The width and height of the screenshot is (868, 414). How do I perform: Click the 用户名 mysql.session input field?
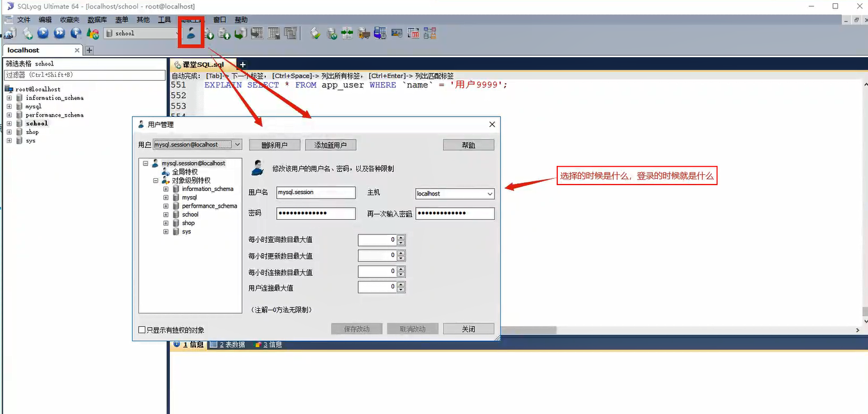coord(316,192)
